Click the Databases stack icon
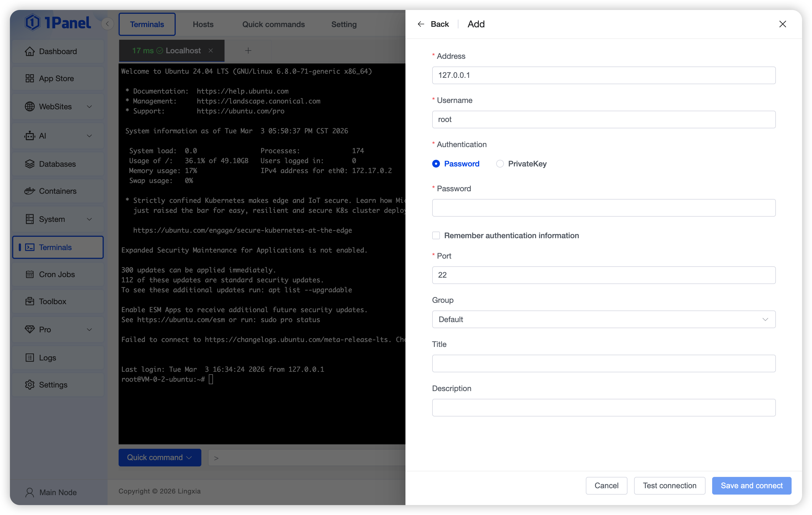The height and width of the screenshot is (515, 812). (x=30, y=164)
